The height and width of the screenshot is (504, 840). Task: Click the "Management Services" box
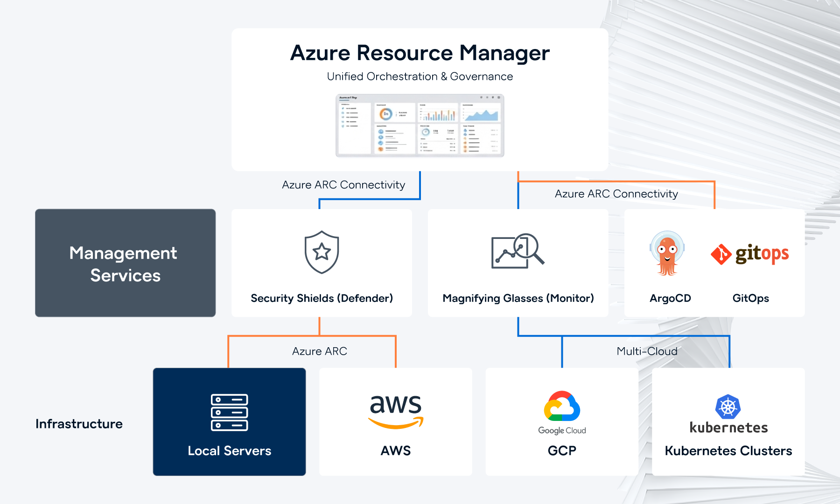point(126,263)
